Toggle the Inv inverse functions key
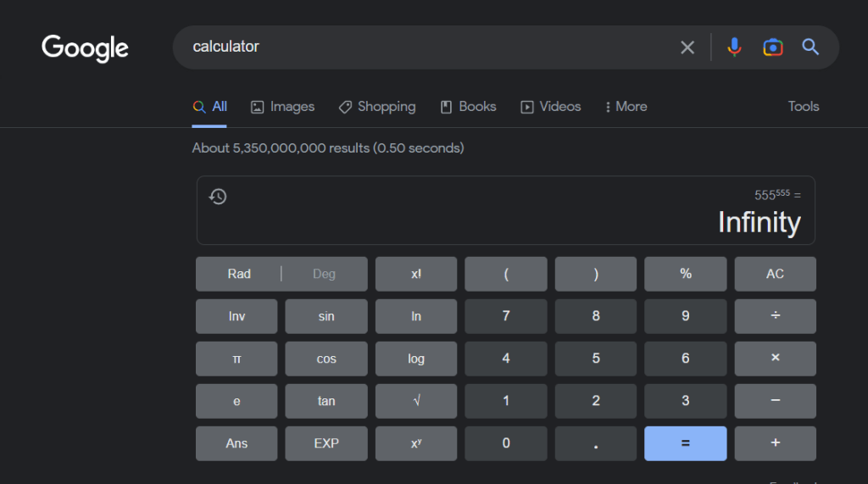 236,316
